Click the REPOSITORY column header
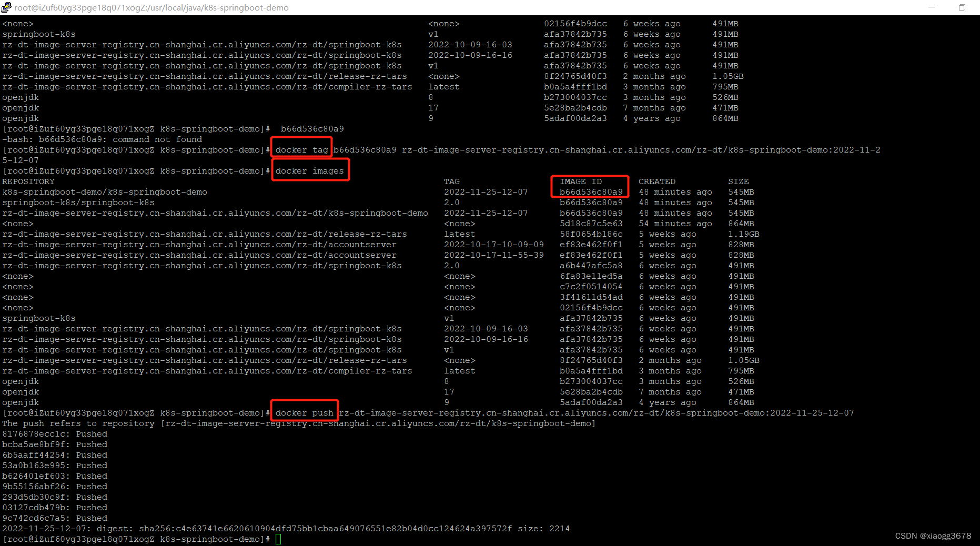980x546 pixels. click(28, 181)
